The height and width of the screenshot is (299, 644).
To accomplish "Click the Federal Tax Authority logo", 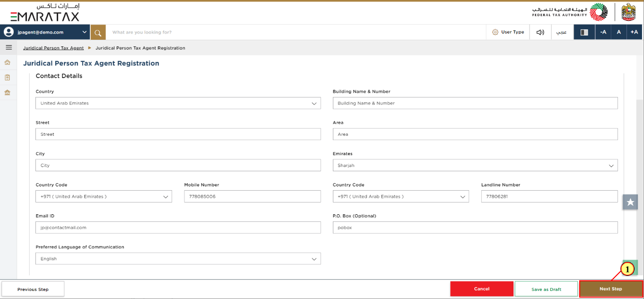I will 569,12.
